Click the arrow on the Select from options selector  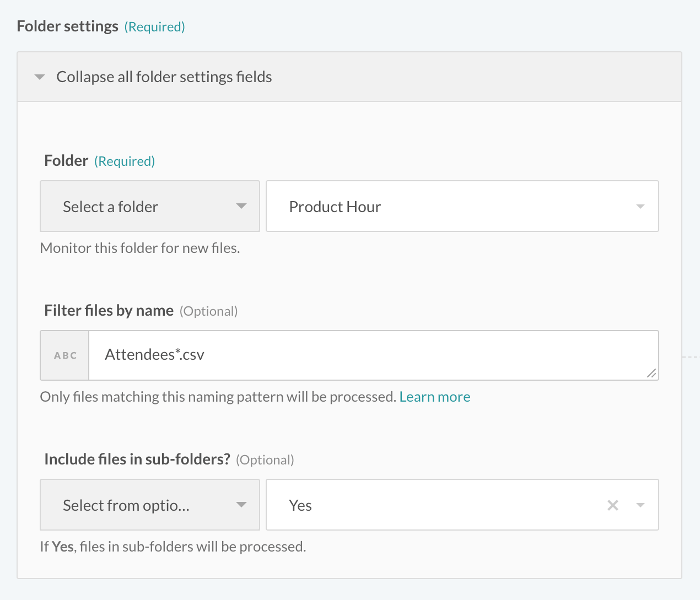(241, 505)
